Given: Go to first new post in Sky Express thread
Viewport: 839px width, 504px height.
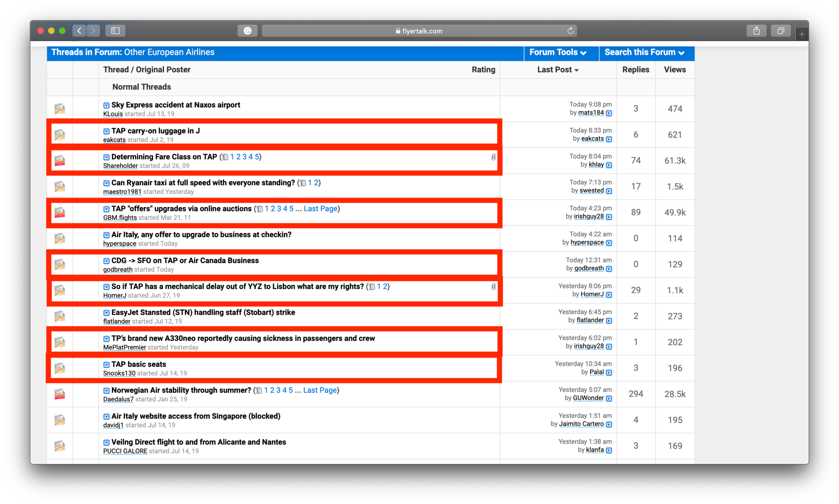Looking at the screenshot, I should tap(107, 106).
